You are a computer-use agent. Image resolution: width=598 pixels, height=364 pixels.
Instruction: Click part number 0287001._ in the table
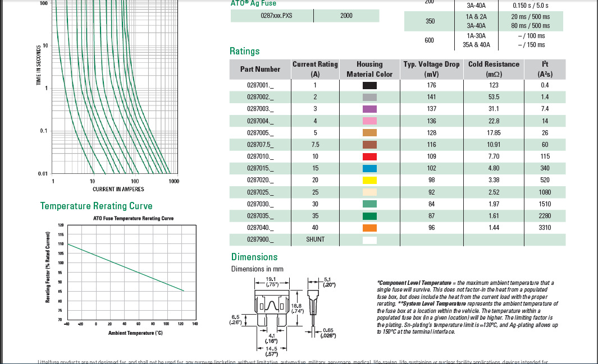coord(260,85)
